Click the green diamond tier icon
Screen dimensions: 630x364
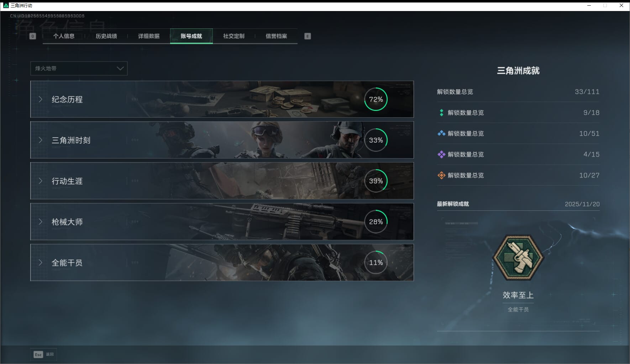(x=441, y=113)
